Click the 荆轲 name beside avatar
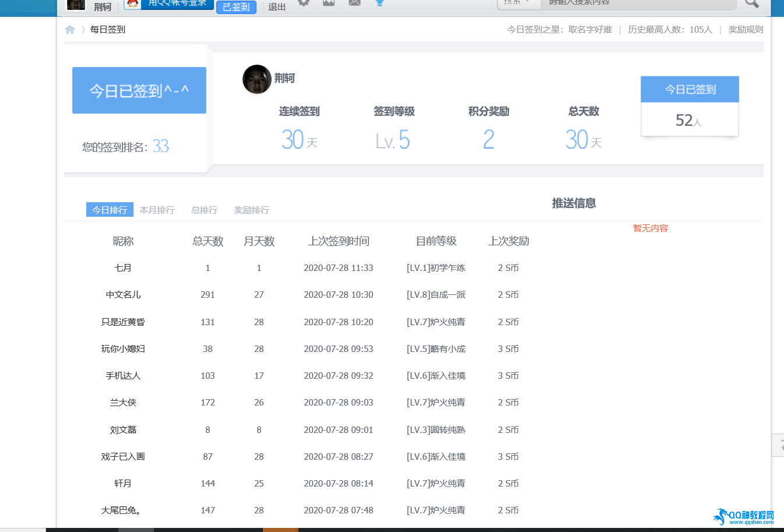 coord(284,78)
